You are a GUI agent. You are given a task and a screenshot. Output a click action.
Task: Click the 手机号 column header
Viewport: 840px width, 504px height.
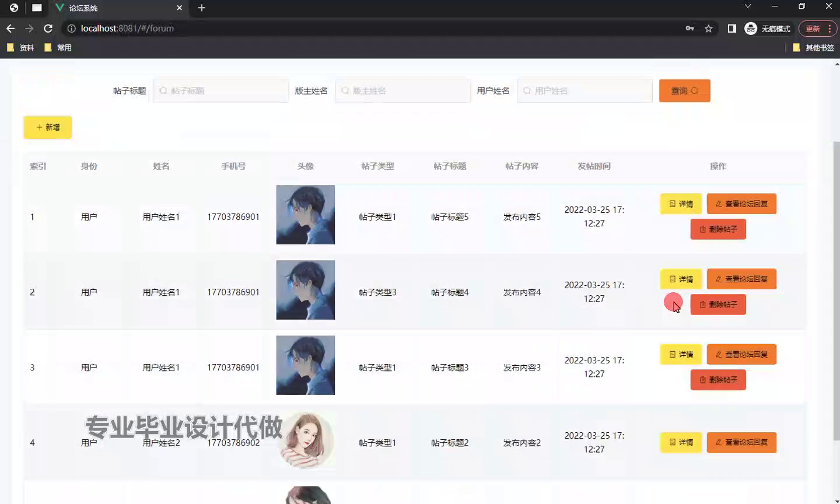pos(233,166)
